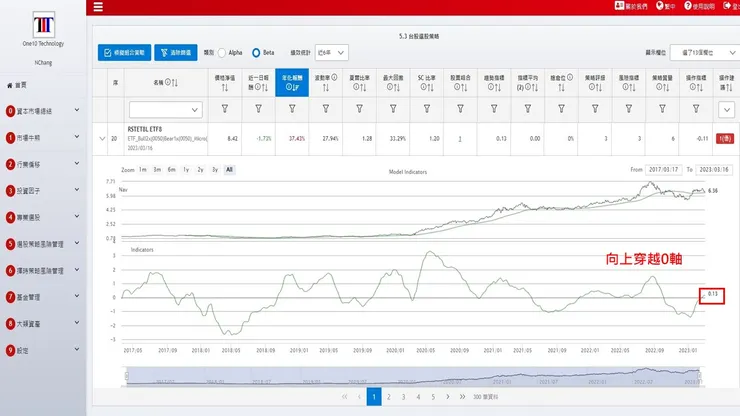Click the filter funnel under the column showing value 0.13

(x=494, y=109)
